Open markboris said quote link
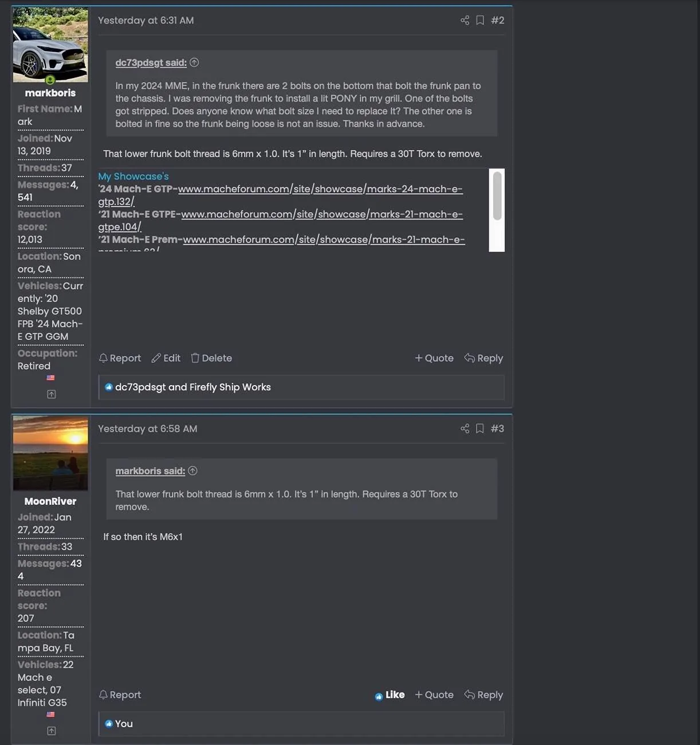This screenshot has height=745, width=700. pos(150,471)
